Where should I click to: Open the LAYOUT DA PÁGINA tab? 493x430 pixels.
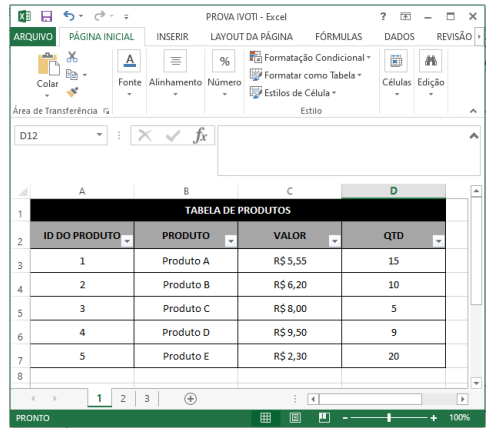tap(252, 36)
